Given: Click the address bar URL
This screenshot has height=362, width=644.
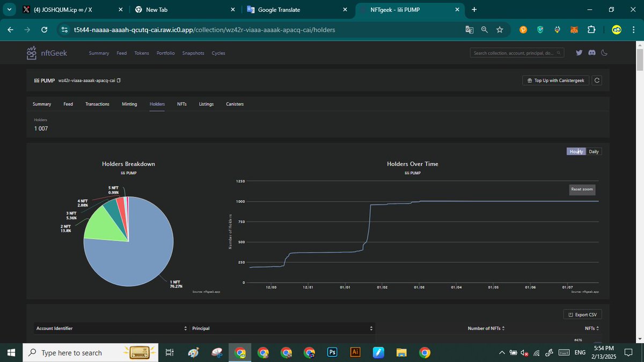Looking at the screenshot, I should (204, 30).
